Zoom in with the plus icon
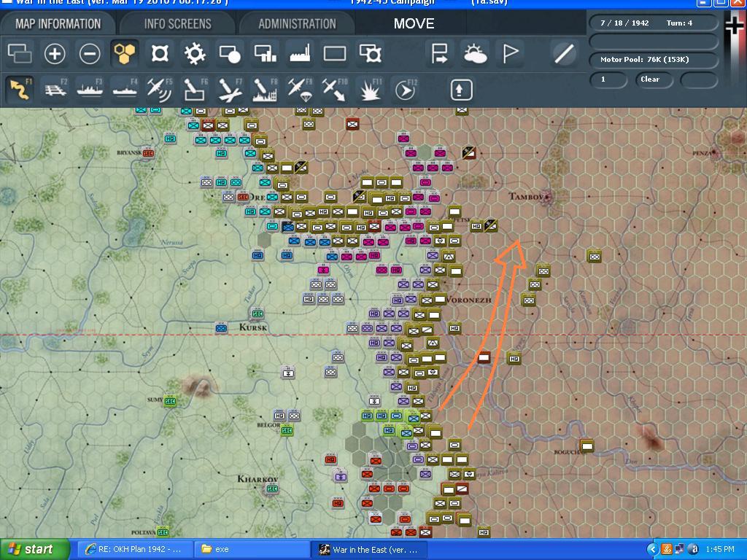747x560 pixels. point(54,53)
